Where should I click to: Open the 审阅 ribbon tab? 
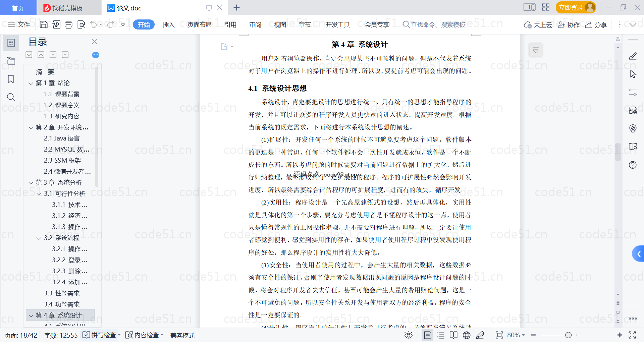pyautogui.click(x=255, y=24)
